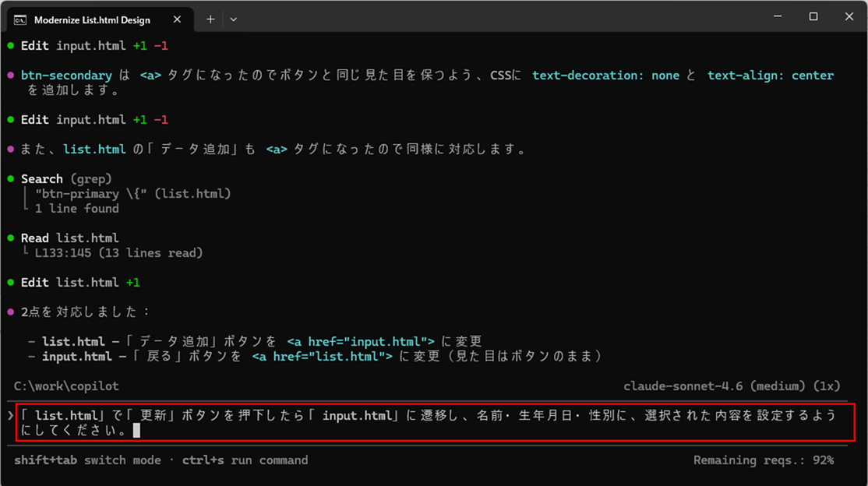Image resolution: width=868 pixels, height=486 pixels.
Task: Focus the prompt input box with Japanese text
Action: pyautogui.click(x=436, y=423)
